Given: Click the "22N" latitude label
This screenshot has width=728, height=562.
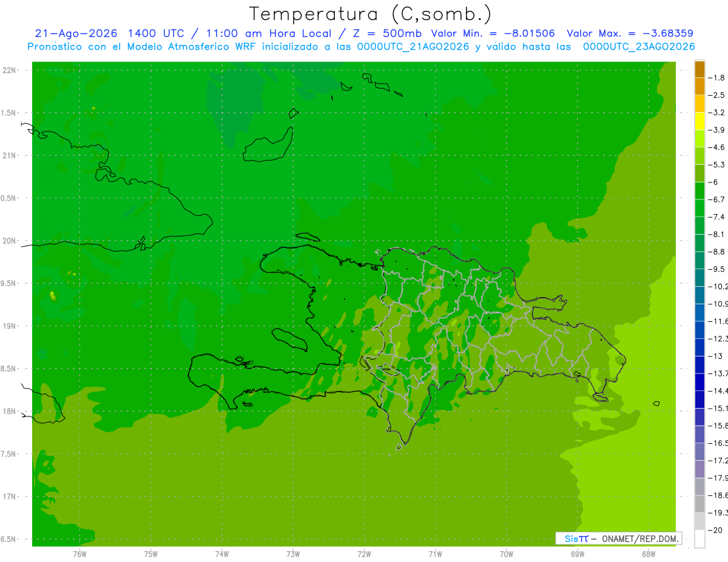Looking at the screenshot, I should [x=9, y=70].
